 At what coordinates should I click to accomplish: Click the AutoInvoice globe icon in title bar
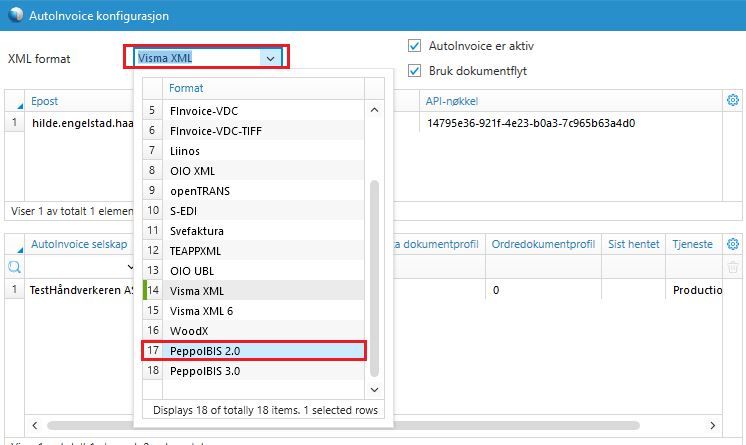tap(16, 15)
